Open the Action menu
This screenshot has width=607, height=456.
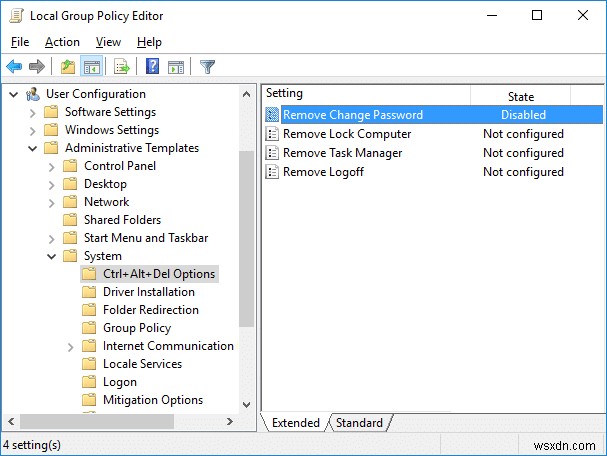click(x=62, y=42)
